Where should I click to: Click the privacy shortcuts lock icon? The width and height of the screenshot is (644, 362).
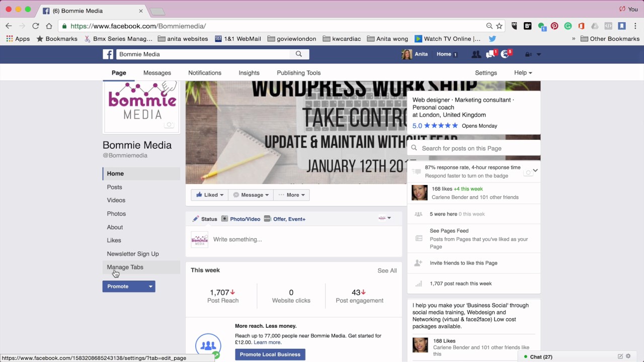tap(528, 54)
